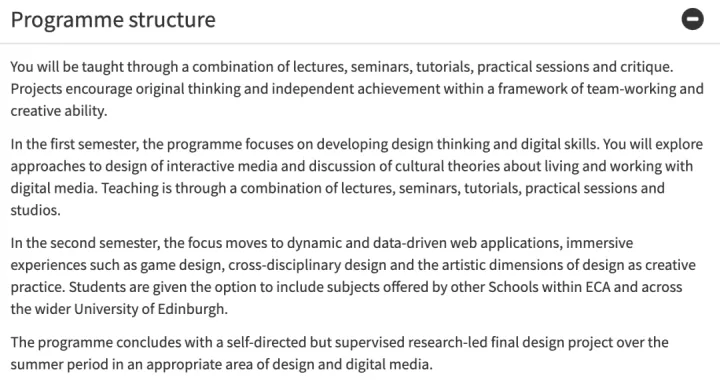
Task: Click the Programme structure heading
Action: click(x=113, y=20)
